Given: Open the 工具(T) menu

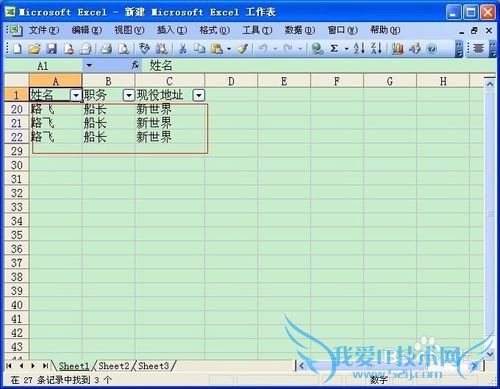Looking at the screenshot, I should [x=257, y=30].
